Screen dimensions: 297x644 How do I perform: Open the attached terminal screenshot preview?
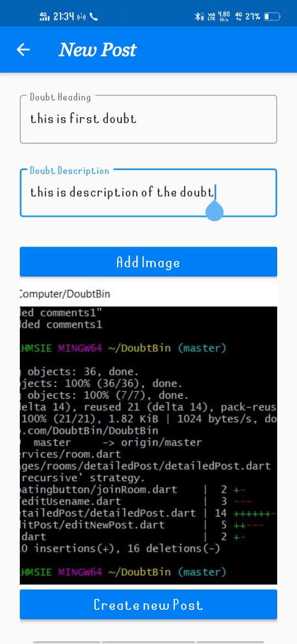(x=148, y=433)
